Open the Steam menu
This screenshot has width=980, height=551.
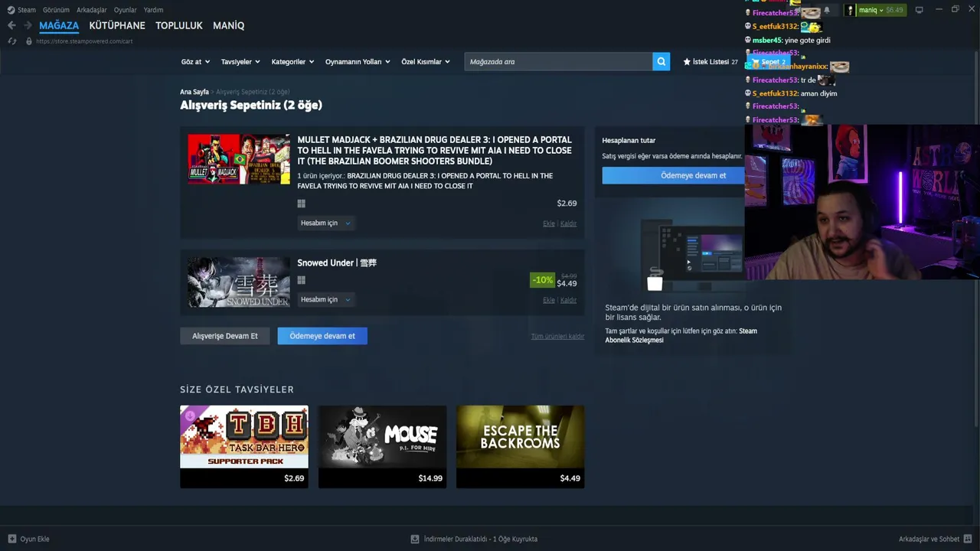(27, 10)
